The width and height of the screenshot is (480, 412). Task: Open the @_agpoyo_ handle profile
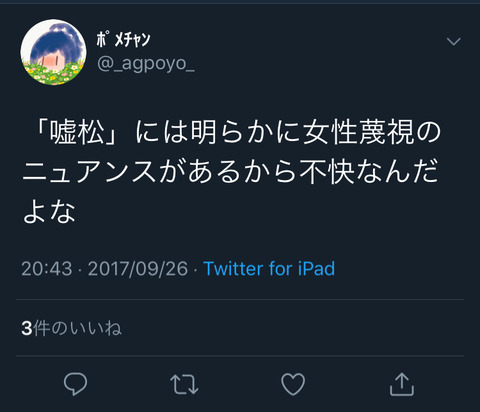(x=146, y=64)
